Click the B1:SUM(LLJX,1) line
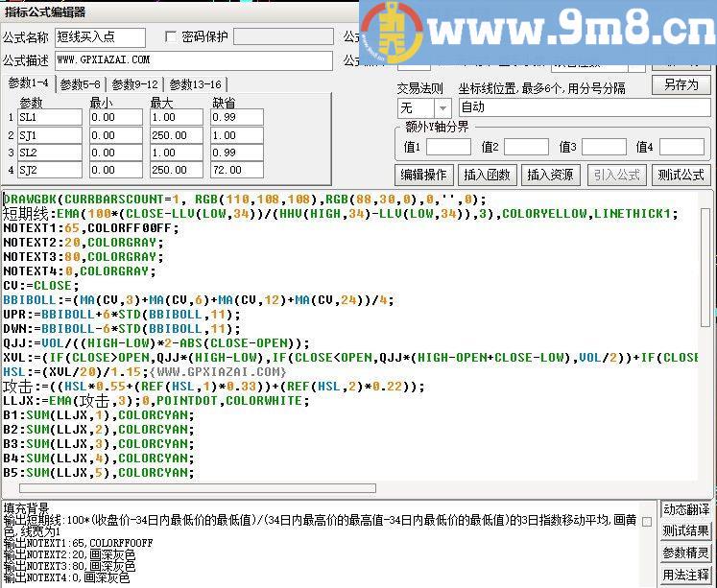The image size is (717, 588). pos(99,415)
